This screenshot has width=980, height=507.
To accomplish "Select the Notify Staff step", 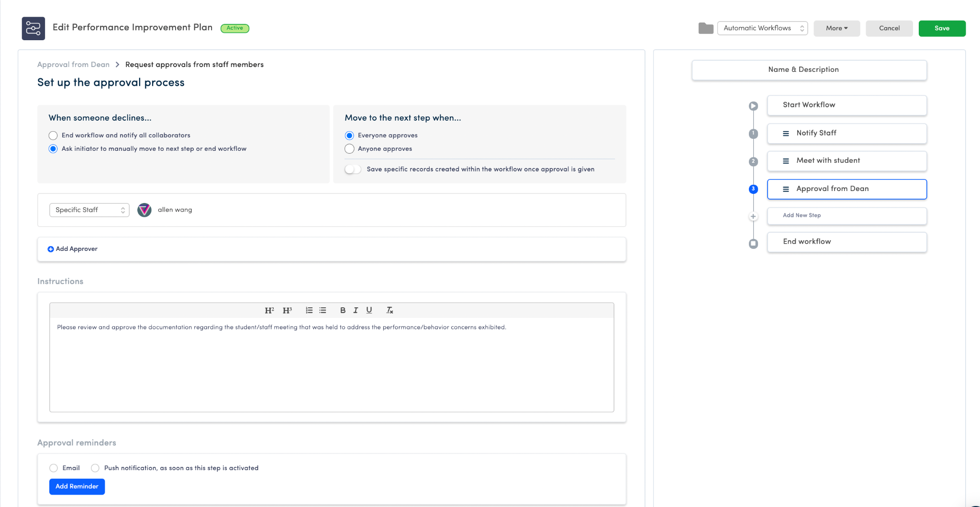I will coord(847,134).
